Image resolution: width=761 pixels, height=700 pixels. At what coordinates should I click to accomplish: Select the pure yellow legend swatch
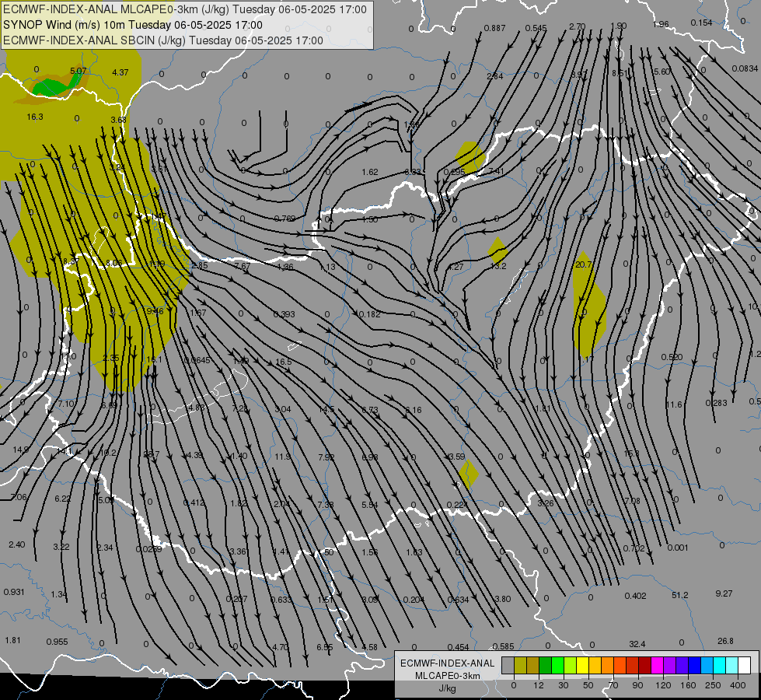point(583,665)
